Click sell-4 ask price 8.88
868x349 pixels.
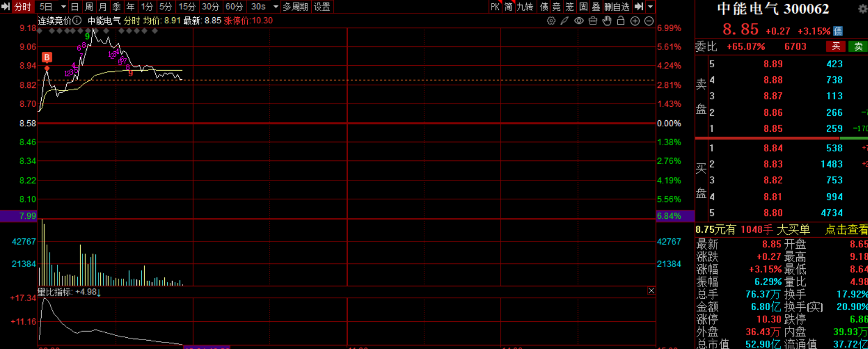pyautogui.click(x=773, y=80)
